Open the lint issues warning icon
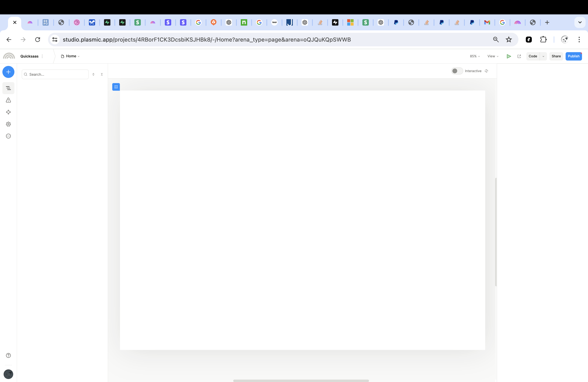The width and height of the screenshot is (588, 382). (x=8, y=100)
